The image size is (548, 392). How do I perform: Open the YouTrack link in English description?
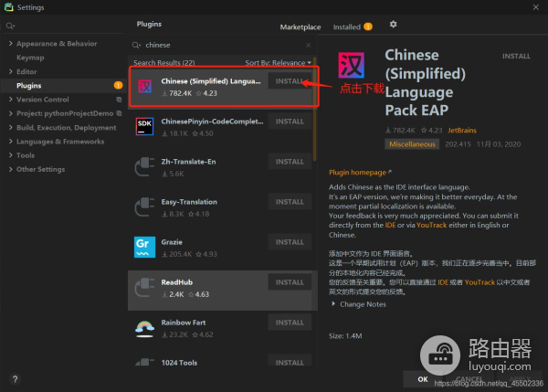point(432,225)
